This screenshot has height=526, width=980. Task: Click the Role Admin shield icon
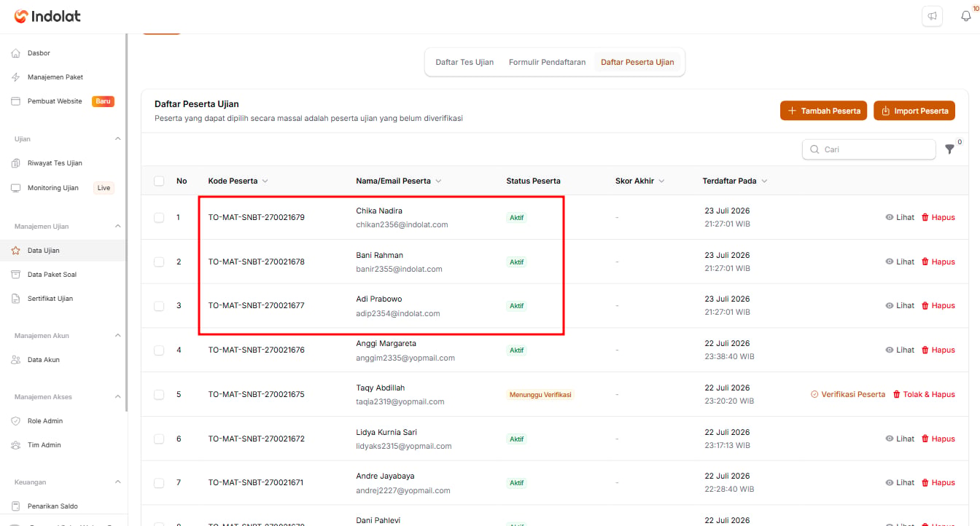(x=15, y=421)
